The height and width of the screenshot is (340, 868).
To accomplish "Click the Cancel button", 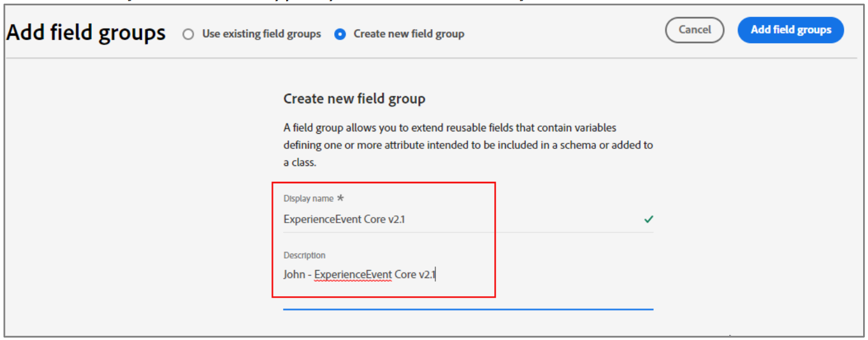I will tap(695, 30).
